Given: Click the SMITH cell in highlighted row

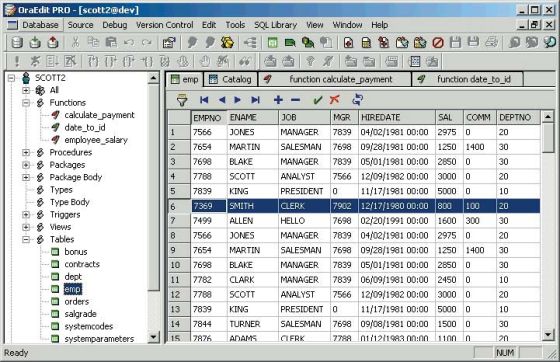Looking at the screenshot, I should point(252,206).
